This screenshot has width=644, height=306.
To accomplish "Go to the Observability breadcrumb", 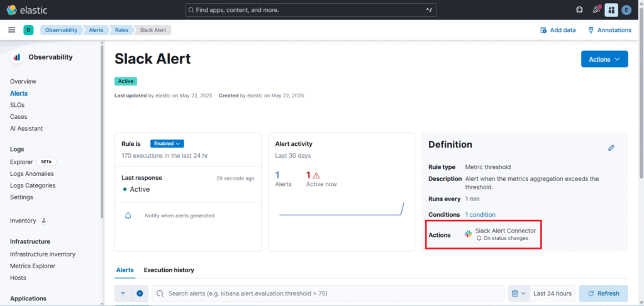I will coord(61,30).
